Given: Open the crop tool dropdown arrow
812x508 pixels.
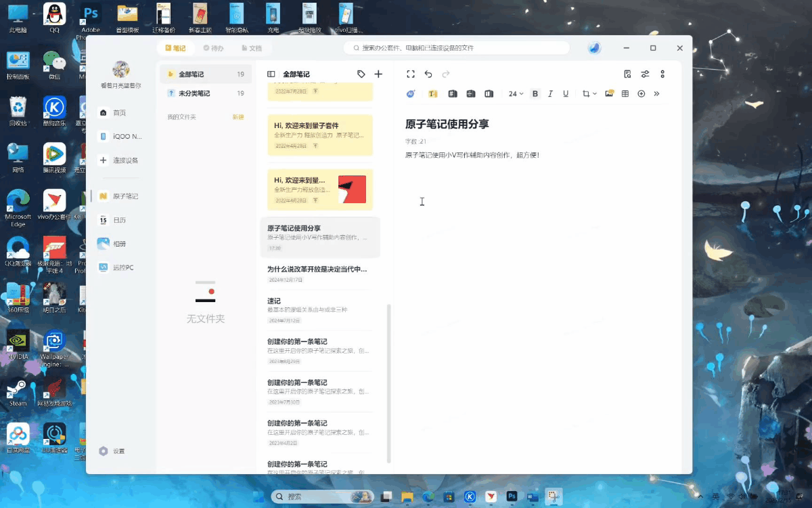Looking at the screenshot, I should (x=595, y=93).
